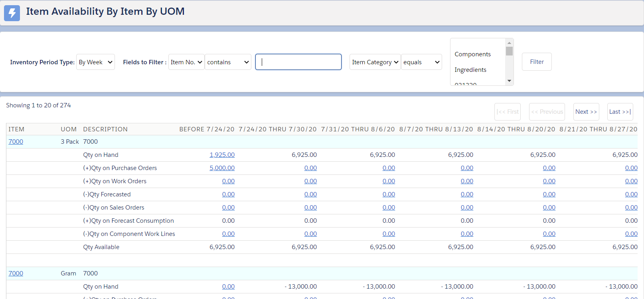Image resolution: width=644 pixels, height=299 pixels.
Task: Click the 'Gram' UOM cell
Action: [x=68, y=273]
